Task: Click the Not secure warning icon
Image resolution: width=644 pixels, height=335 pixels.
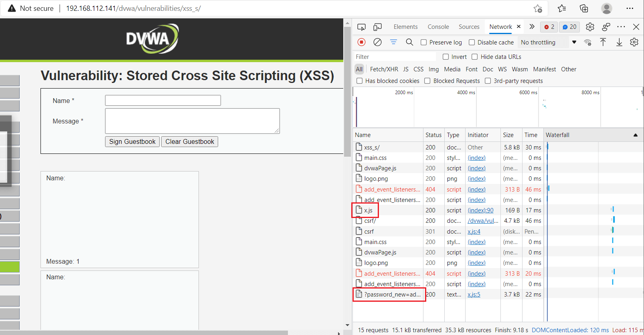Action: pos(12,8)
